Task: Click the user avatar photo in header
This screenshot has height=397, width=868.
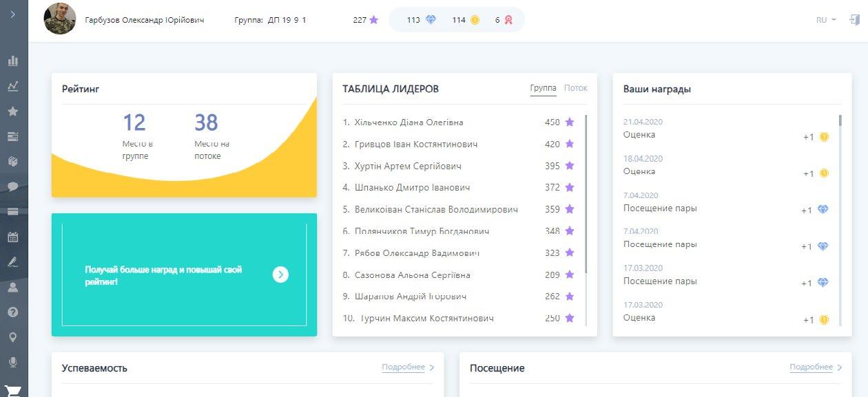Action: point(60,19)
